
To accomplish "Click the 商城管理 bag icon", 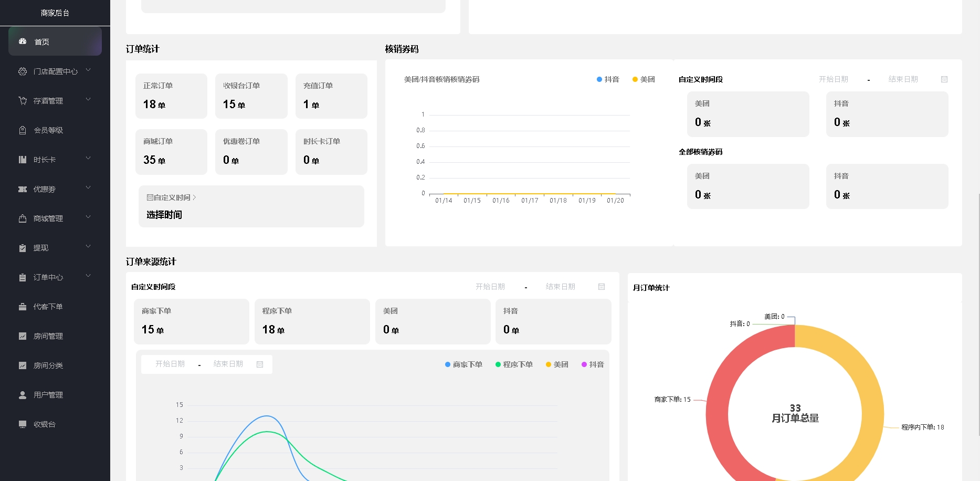I will coord(23,218).
